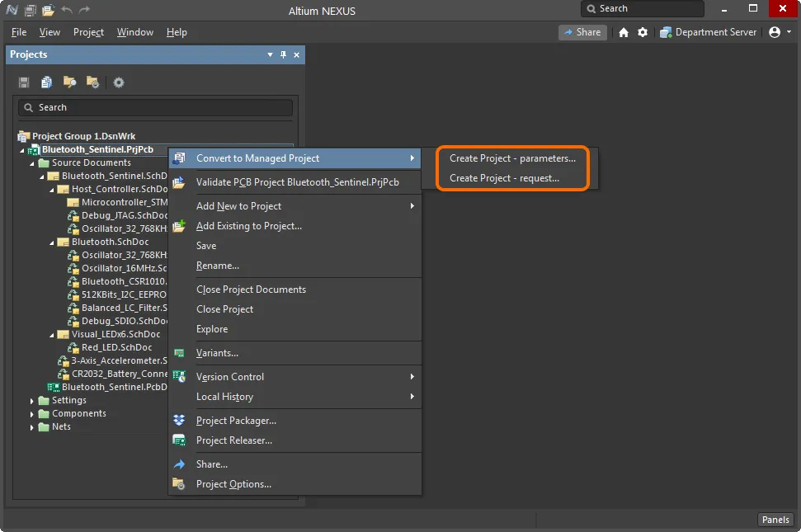Open the File menu

(19, 32)
